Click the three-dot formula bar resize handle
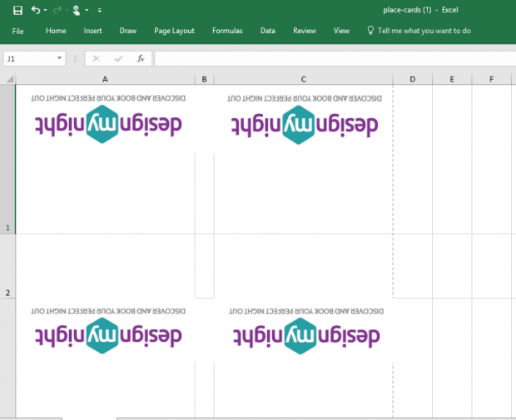Image resolution: width=516 pixels, height=420 pixels. [x=76, y=58]
